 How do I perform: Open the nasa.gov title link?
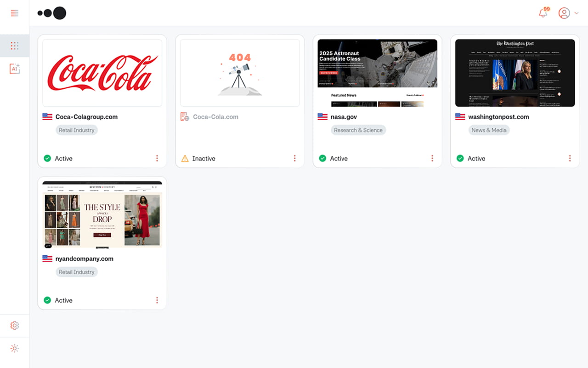point(344,117)
